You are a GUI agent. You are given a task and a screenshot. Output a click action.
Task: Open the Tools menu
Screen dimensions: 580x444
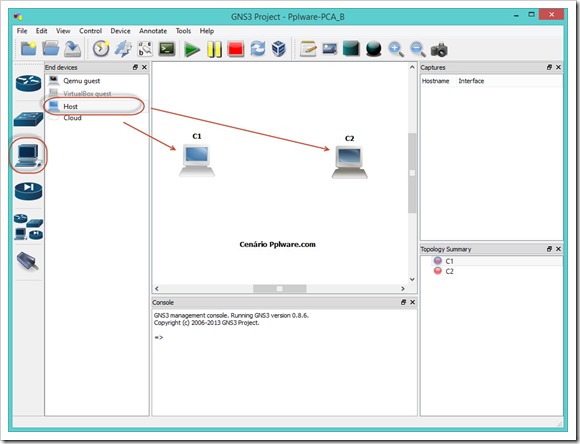183,31
